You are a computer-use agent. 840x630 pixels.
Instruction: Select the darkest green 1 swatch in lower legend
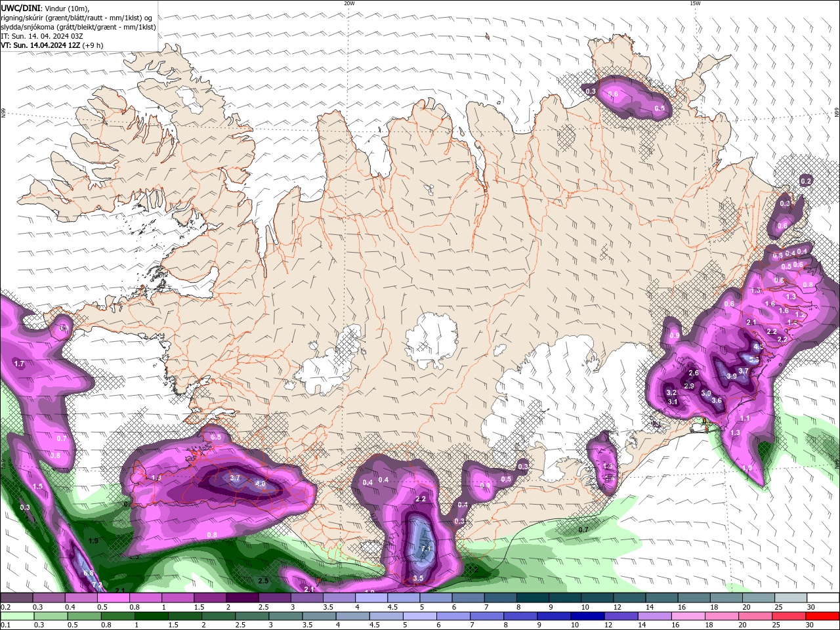pyautogui.click(x=151, y=616)
